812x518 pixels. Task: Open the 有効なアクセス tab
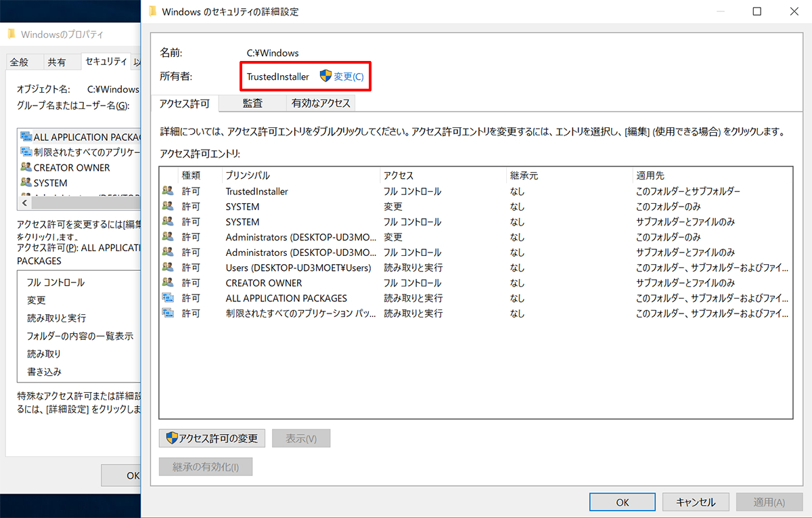(321, 104)
